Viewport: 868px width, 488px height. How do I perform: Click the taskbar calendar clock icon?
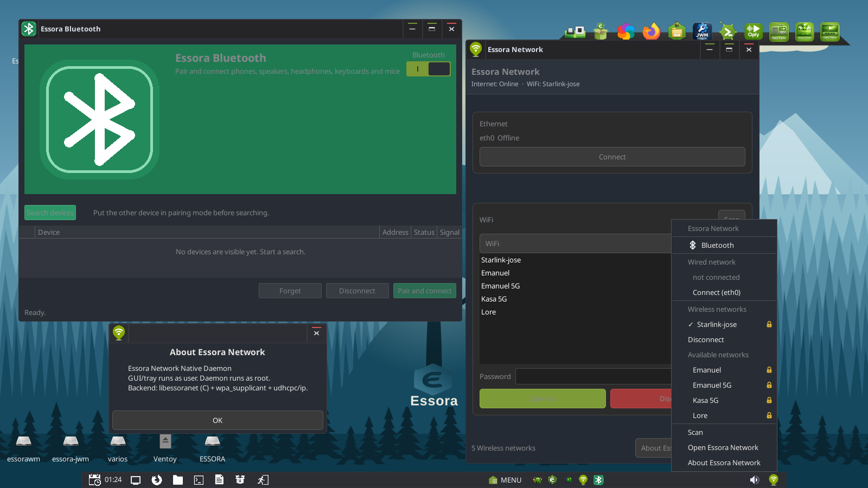pos(95,480)
